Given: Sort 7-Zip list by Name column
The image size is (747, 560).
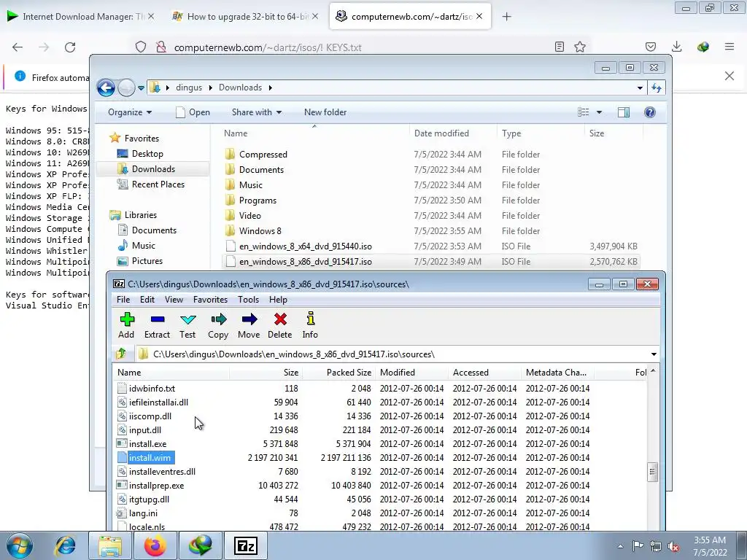Looking at the screenshot, I should tap(171, 373).
